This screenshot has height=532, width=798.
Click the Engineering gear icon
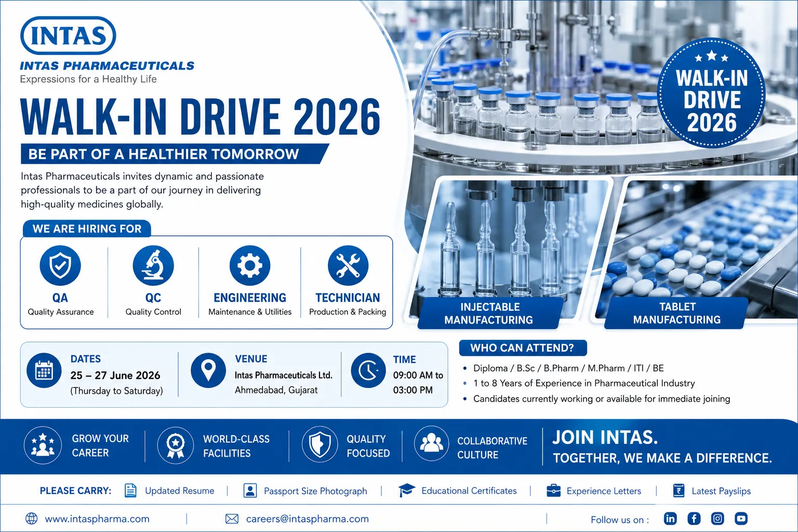(x=250, y=265)
